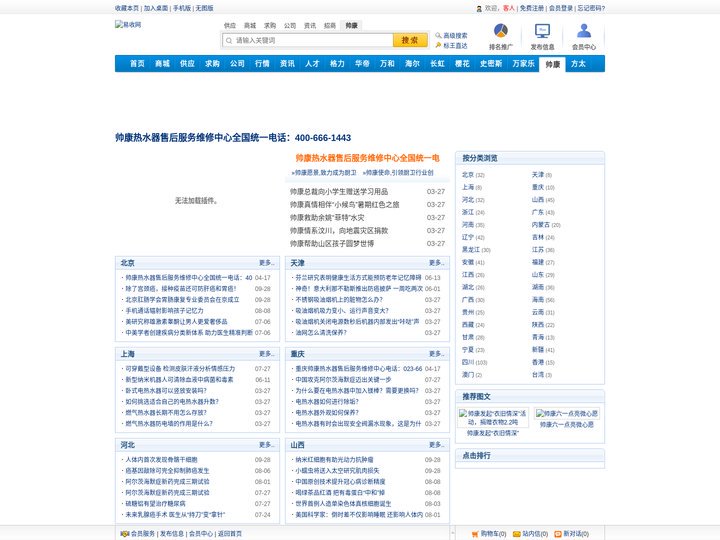Screen dimensions: 720x540
Task: Open article 人体内首次发现脊髓干细胞
Action: pyautogui.click(x=161, y=460)
